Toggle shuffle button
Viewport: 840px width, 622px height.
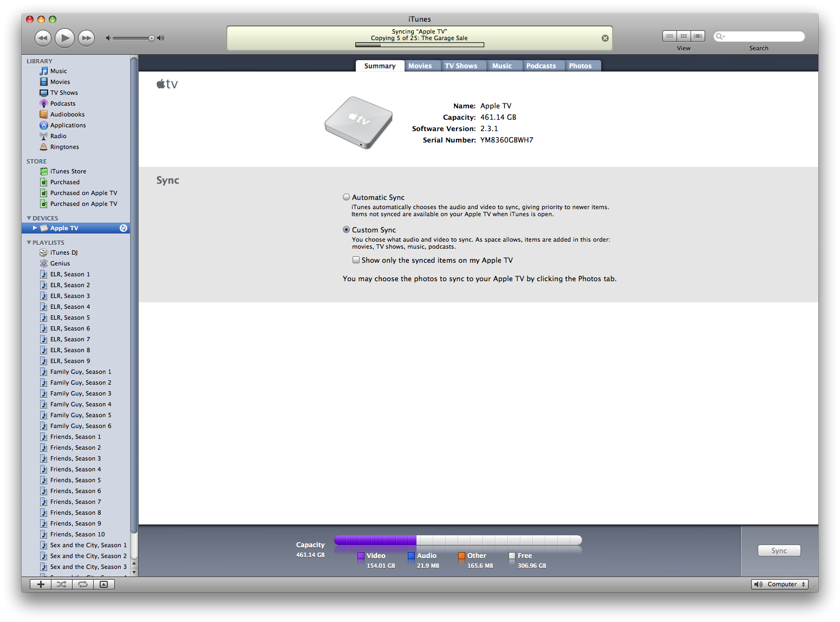tap(62, 584)
